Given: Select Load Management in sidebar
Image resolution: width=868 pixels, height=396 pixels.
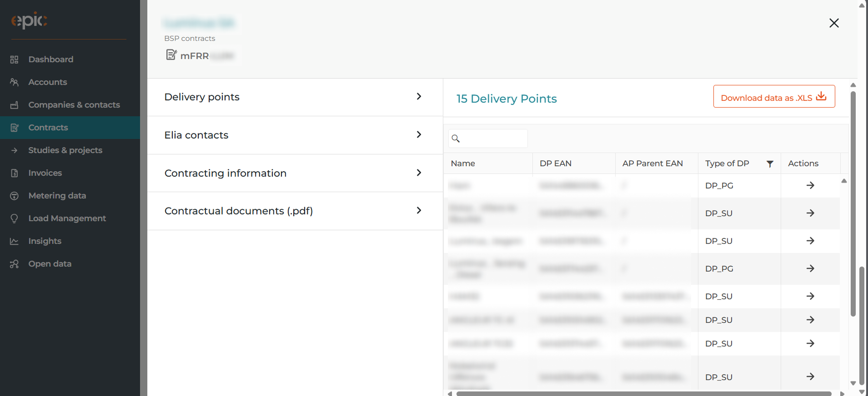Looking at the screenshot, I should [x=67, y=218].
